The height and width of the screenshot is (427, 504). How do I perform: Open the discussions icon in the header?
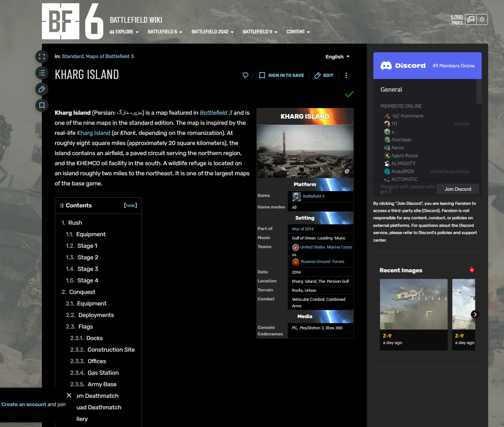tap(471, 19)
